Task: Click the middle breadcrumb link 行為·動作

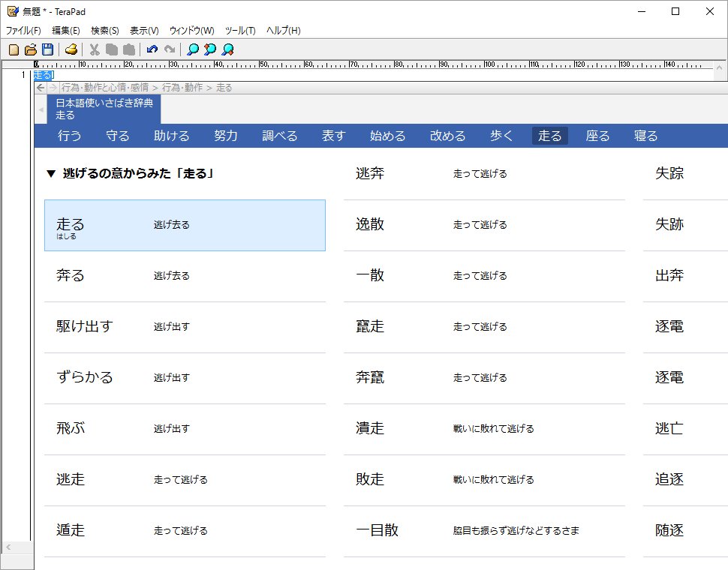Action: coord(182,88)
